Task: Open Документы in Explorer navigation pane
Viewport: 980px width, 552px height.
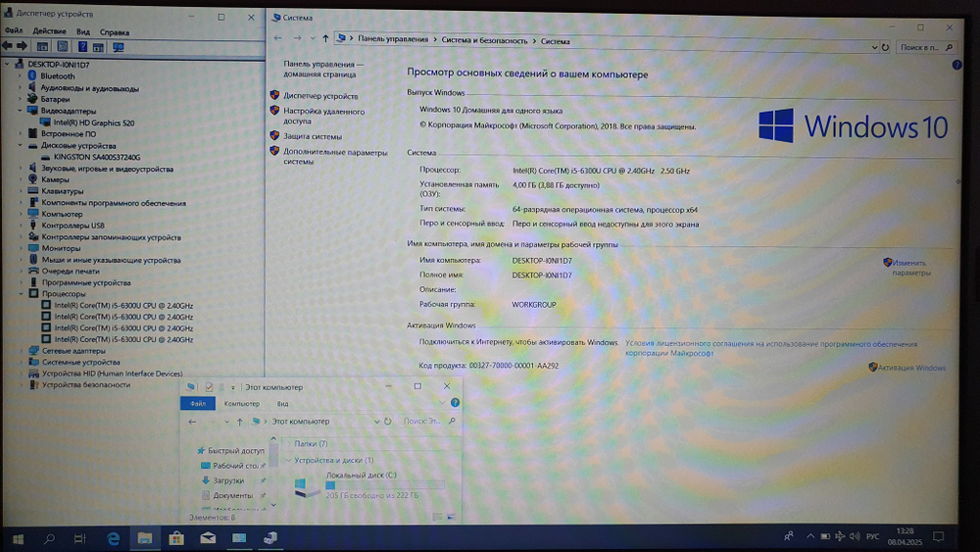Action: (x=232, y=496)
